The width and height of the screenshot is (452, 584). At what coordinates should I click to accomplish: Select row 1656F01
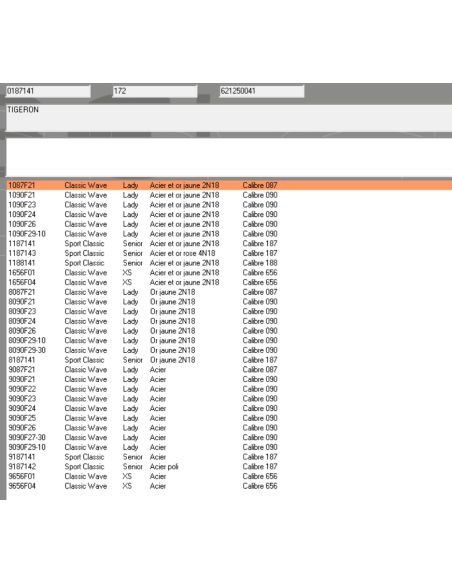coord(229,272)
